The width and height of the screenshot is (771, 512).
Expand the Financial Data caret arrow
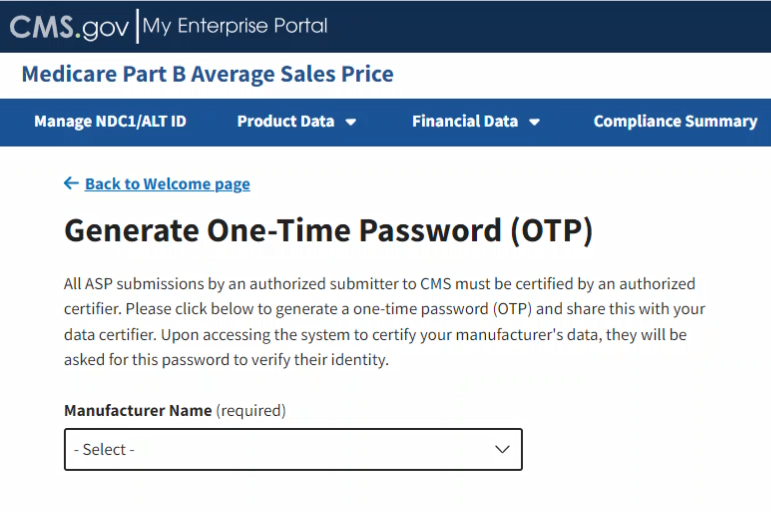point(534,122)
